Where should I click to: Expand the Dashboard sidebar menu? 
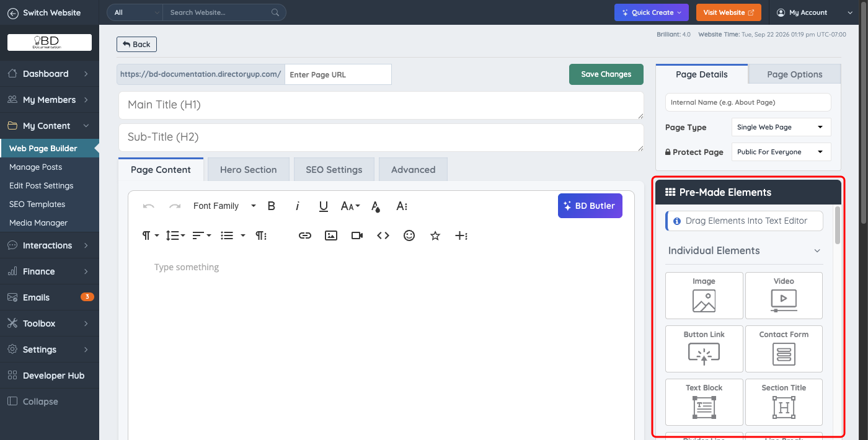click(x=50, y=74)
